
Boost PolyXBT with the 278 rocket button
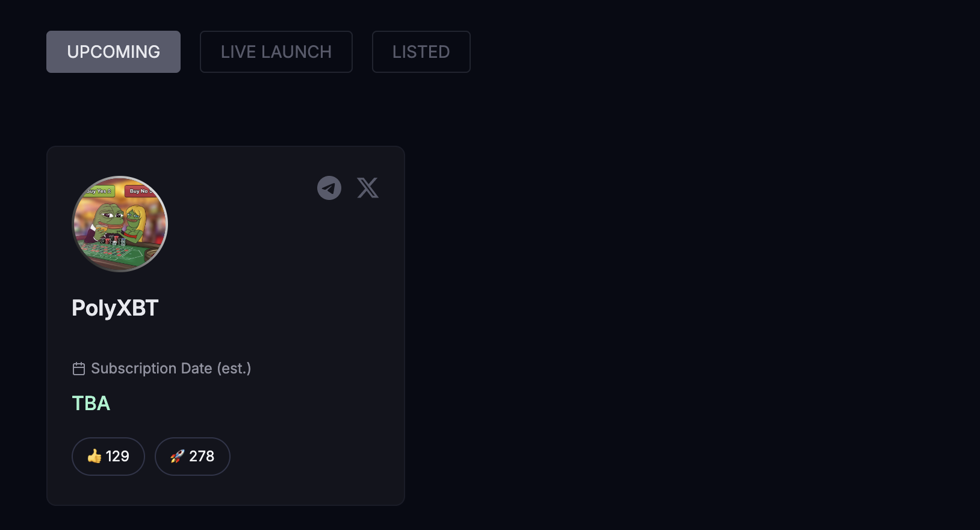(x=193, y=456)
